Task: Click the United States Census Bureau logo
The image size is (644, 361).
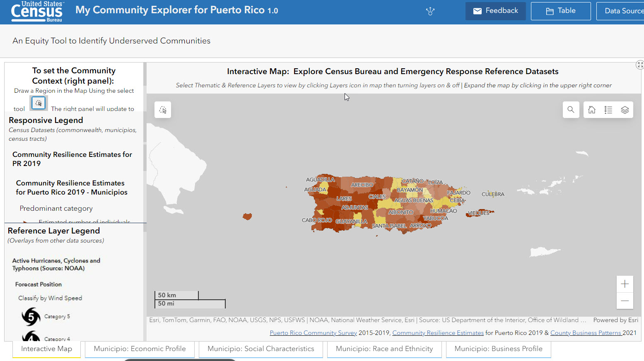Action: pyautogui.click(x=36, y=12)
